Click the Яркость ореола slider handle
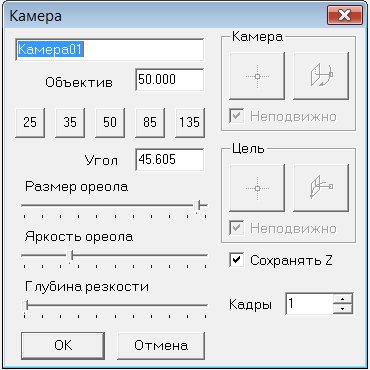 pos(70,257)
